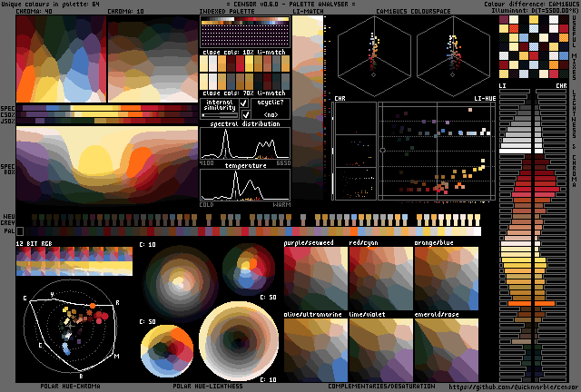Click the 'LI' bar chart header

502,85
